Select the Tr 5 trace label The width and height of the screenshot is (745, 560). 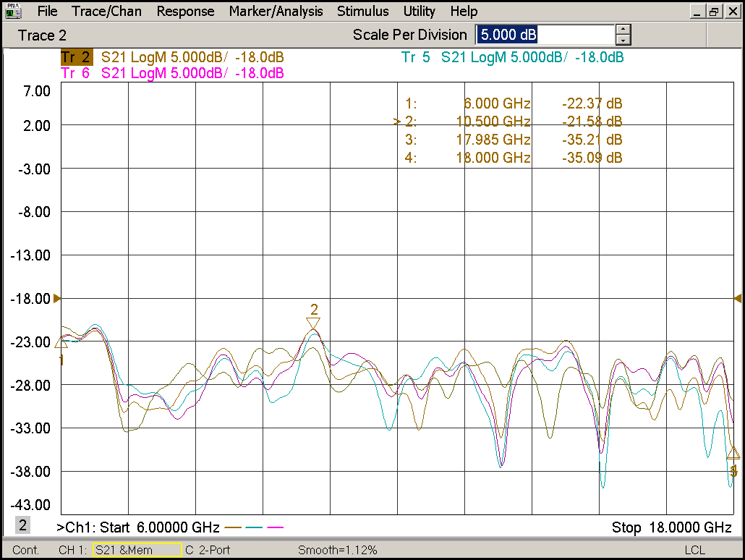[x=416, y=57]
